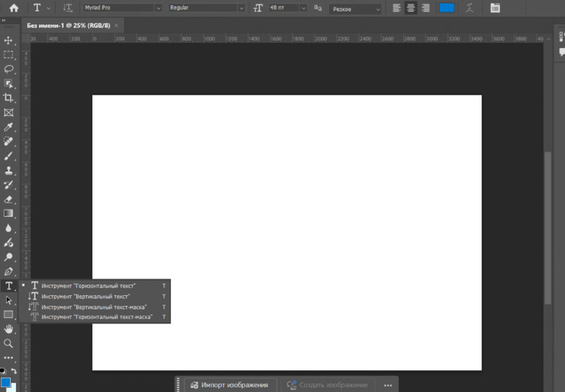Click the 48 pt font size field
Screen dimensions: 565x392
282,8
